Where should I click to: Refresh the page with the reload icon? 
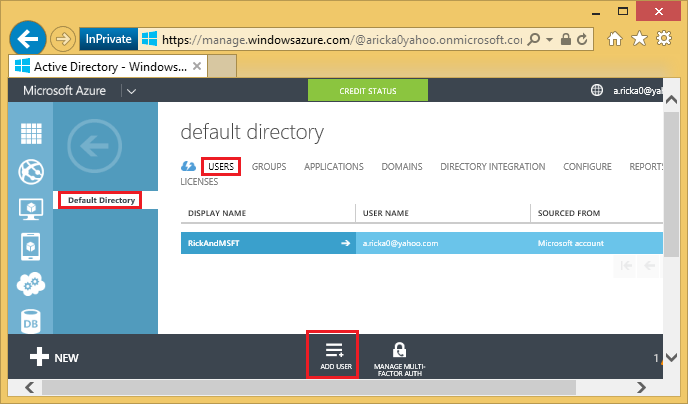pos(582,39)
